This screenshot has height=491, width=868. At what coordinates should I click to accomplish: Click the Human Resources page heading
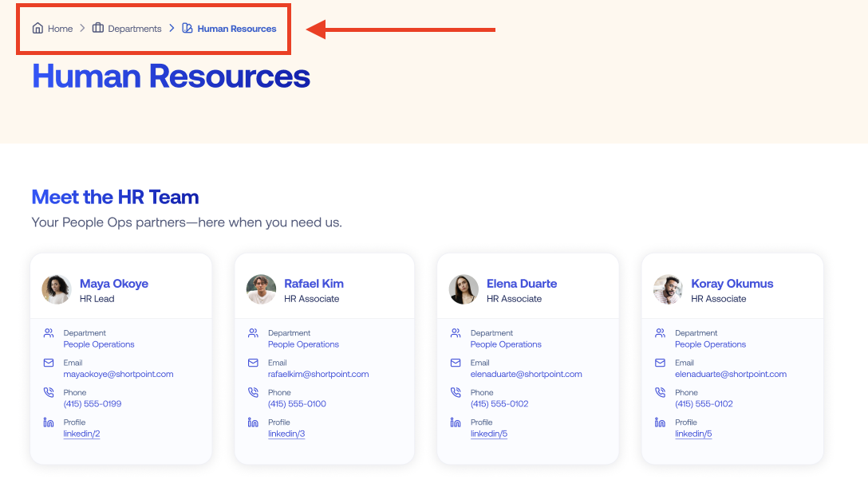click(171, 77)
